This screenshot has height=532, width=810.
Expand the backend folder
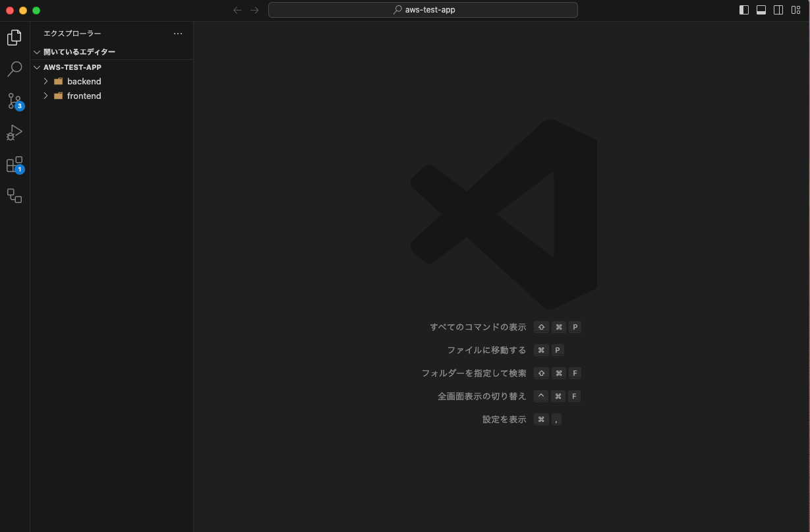(45, 81)
